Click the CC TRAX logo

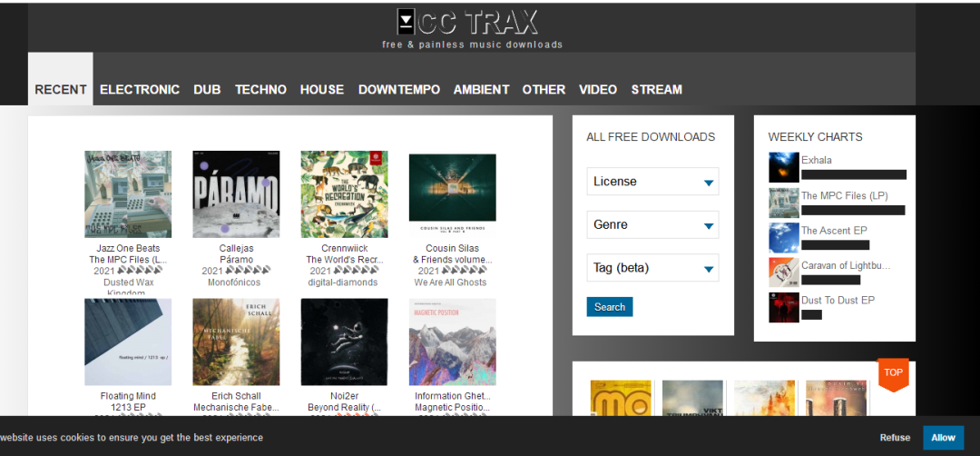tap(467, 22)
